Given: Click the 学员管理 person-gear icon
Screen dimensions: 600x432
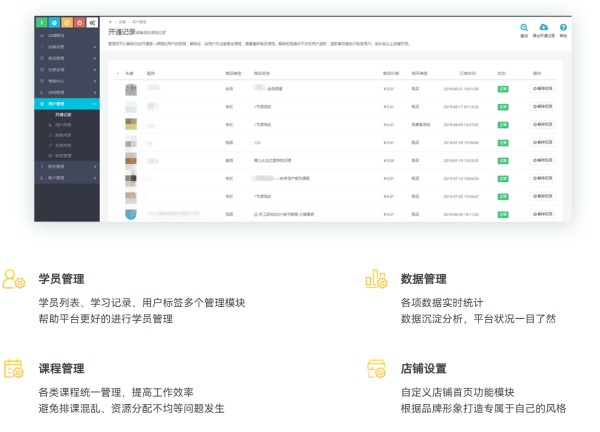Looking at the screenshot, I should [x=13, y=279].
